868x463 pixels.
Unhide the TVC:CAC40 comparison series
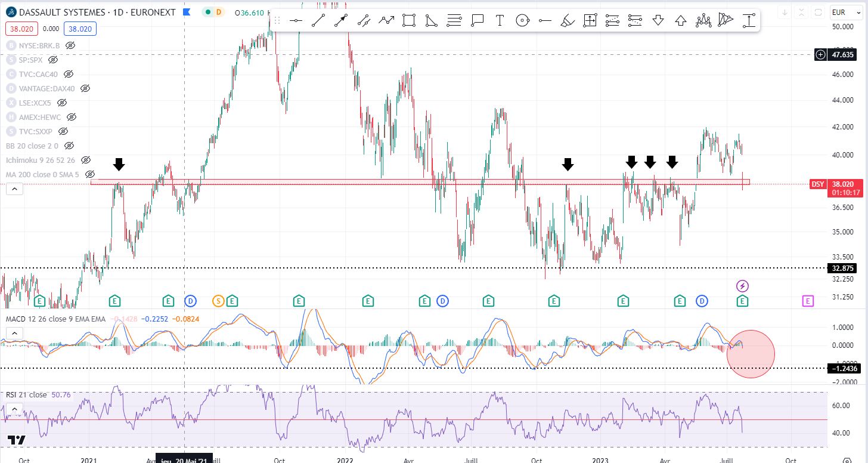(68, 74)
